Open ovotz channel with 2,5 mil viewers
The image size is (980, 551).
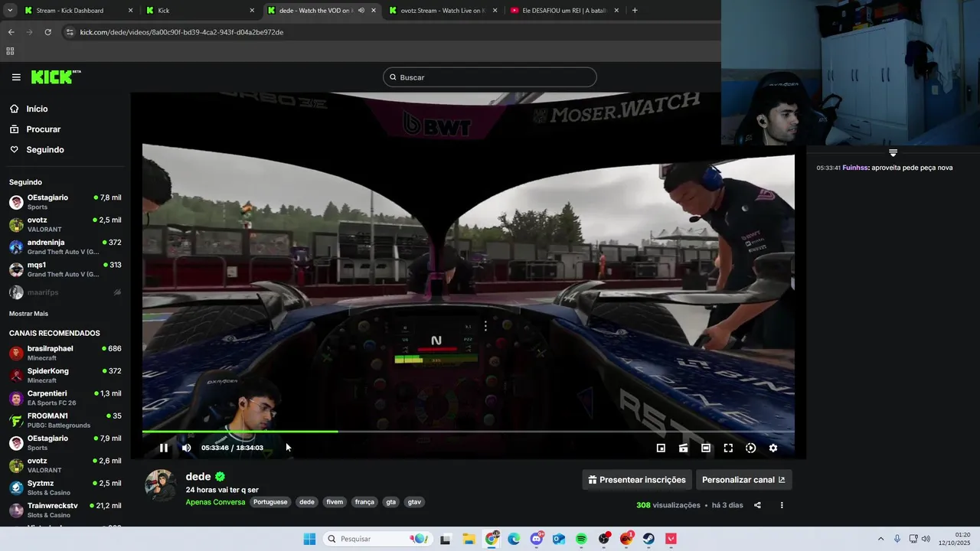pos(65,224)
